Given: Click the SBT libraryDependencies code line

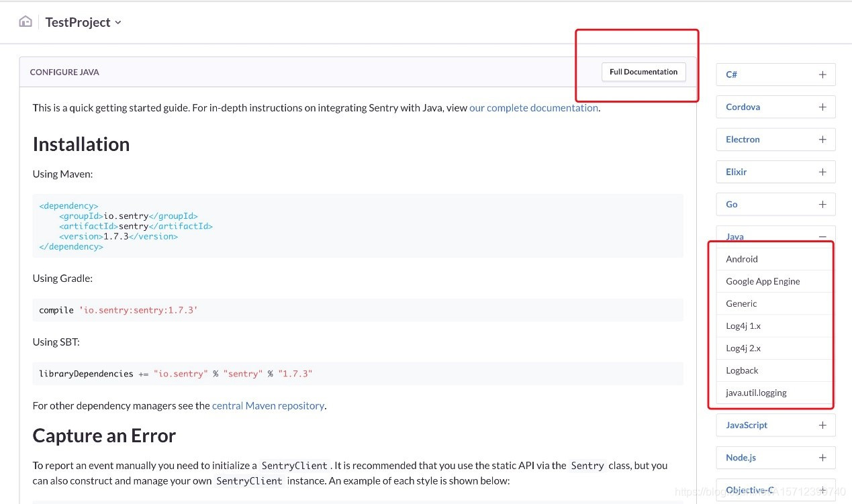Looking at the screenshot, I should [358, 373].
